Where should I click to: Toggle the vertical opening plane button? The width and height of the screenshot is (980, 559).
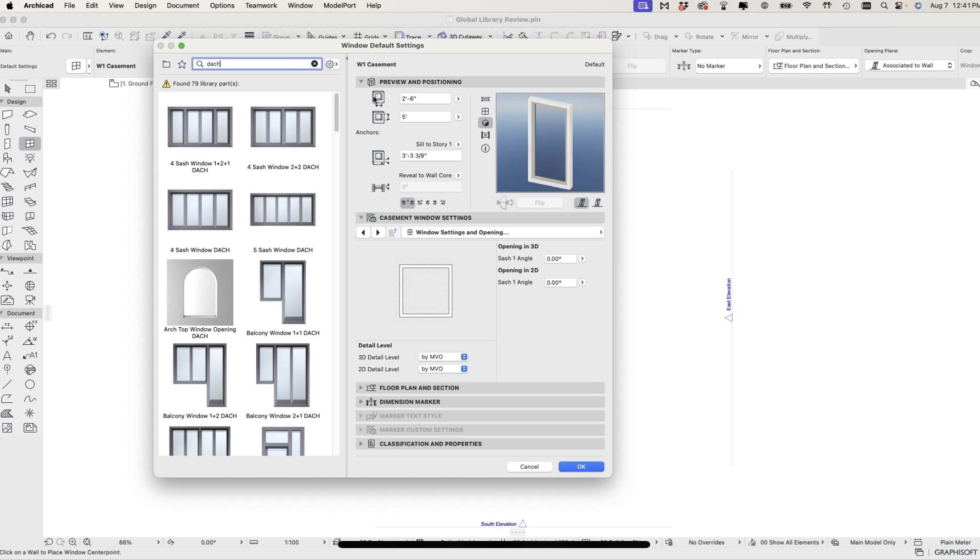click(597, 203)
